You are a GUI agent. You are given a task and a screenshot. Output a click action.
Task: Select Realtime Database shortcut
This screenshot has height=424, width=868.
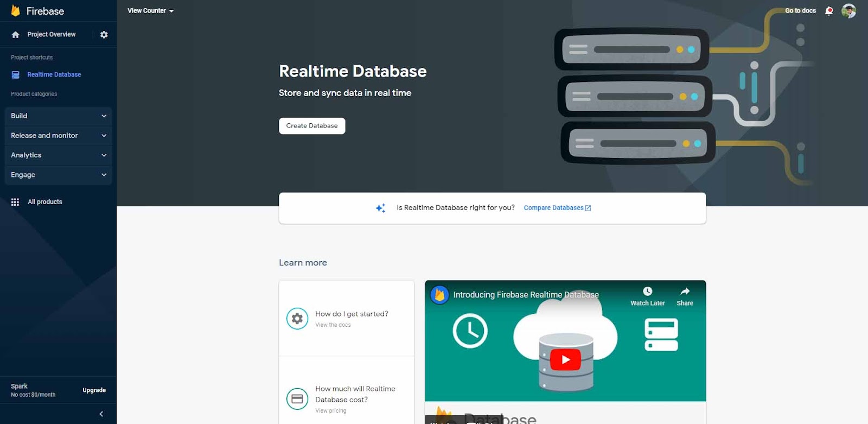click(x=54, y=75)
